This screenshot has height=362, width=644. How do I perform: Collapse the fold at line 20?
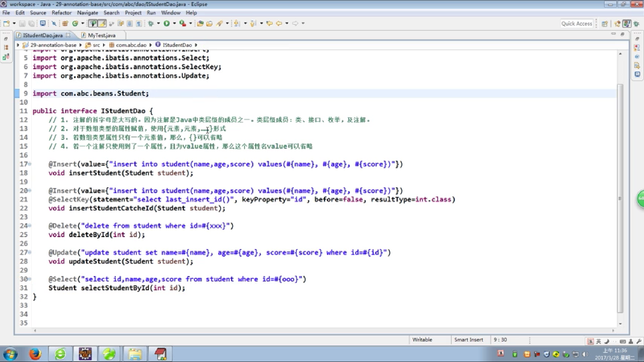(30, 190)
